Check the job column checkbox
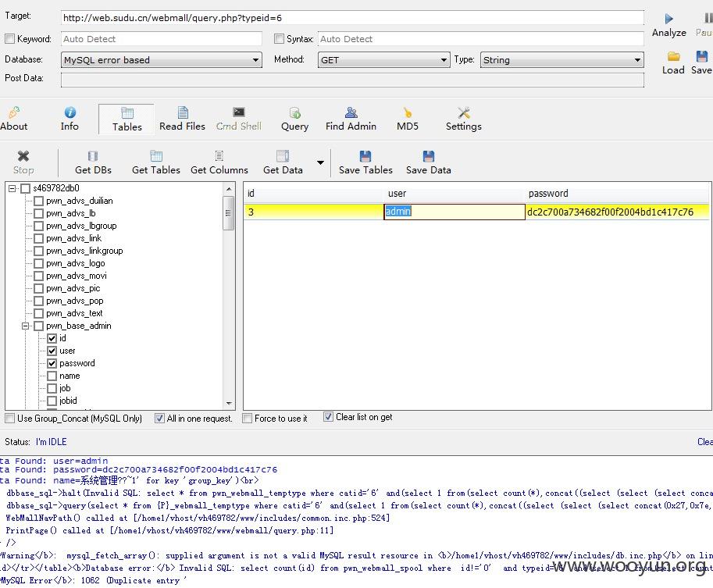 52,388
